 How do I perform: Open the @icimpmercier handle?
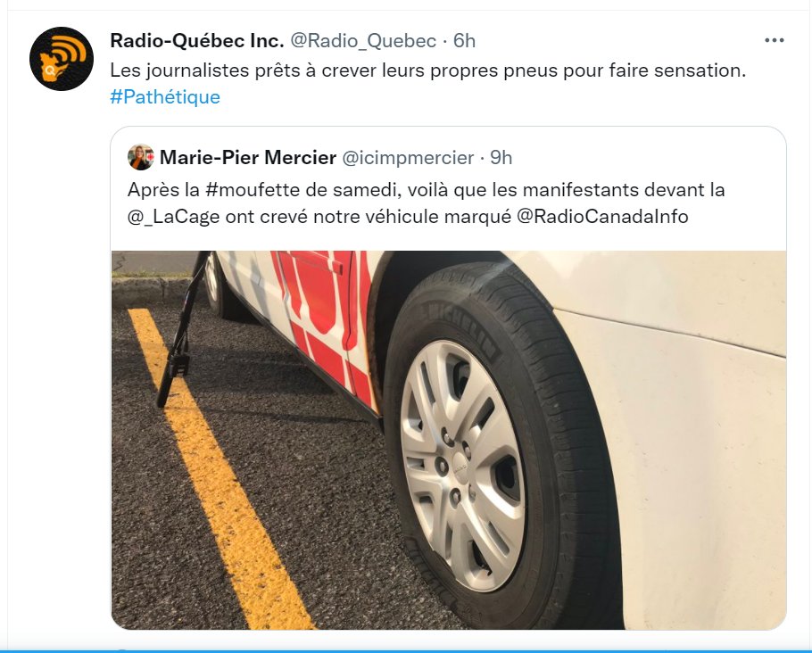pyautogui.click(x=408, y=157)
